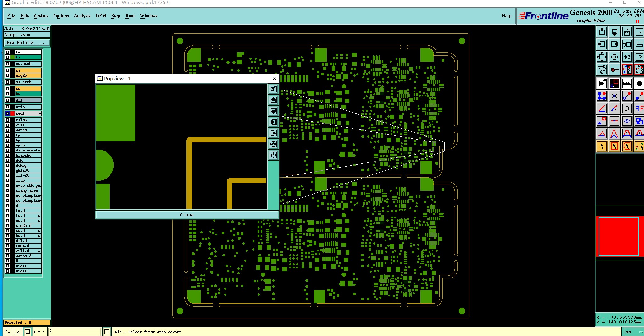Click the 'Job Matrix ...' button
This screenshot has height=336, width=644.
tap(27, 42)
